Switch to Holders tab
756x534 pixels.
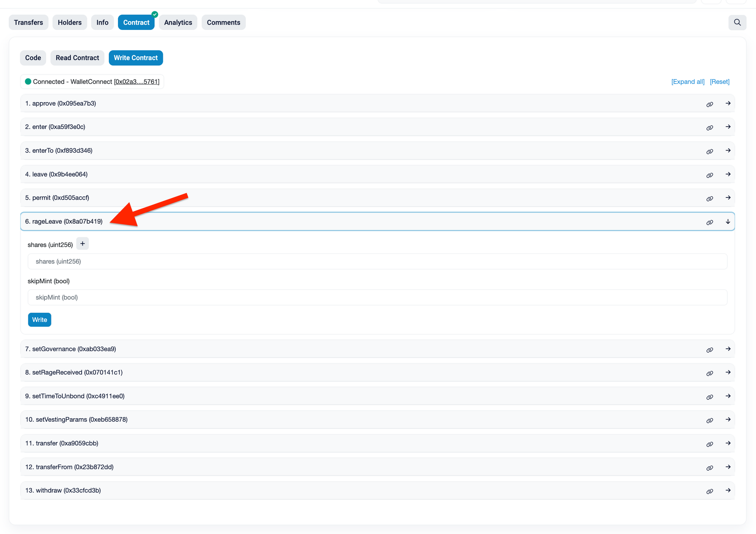[70, 22]
